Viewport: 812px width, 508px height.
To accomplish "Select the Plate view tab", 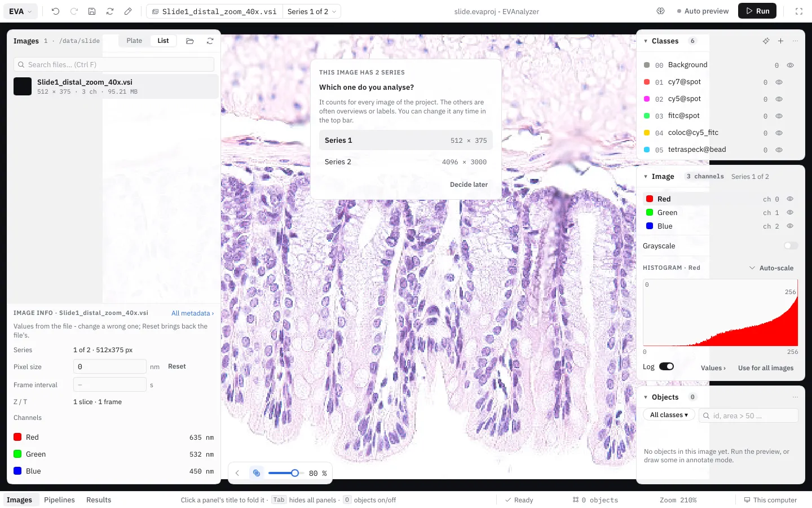I will (134, 41).
